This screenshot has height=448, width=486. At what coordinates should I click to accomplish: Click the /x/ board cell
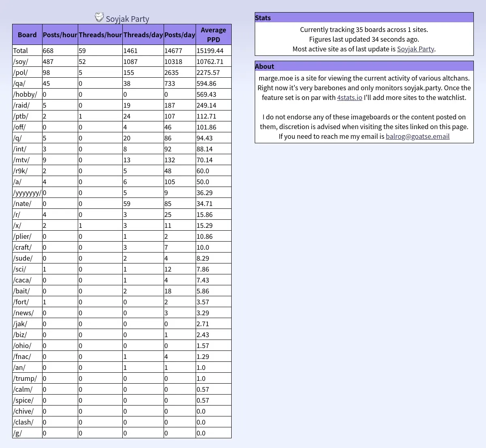tap(27, 225)
